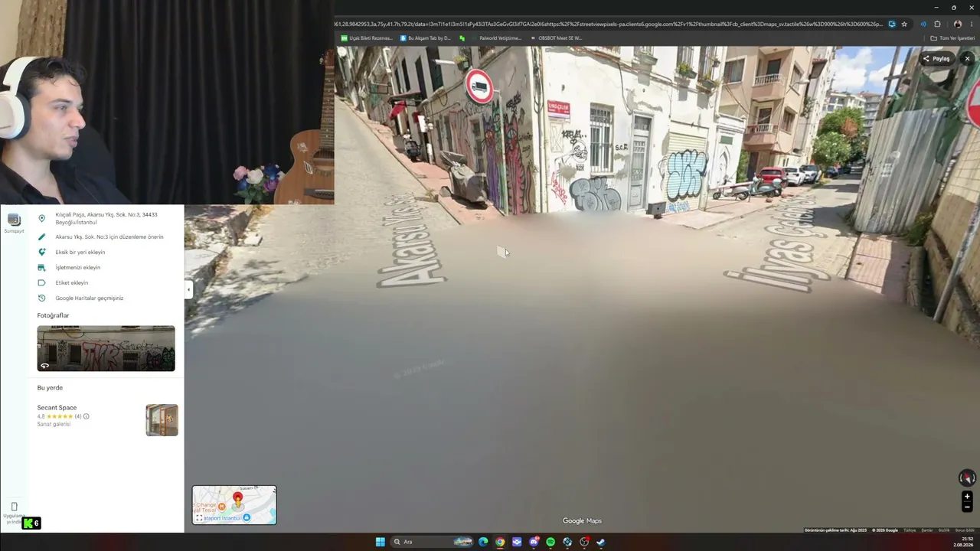Click the Secant Space photo thumbnail
980x551 pixels.
[x=162, y=420]
